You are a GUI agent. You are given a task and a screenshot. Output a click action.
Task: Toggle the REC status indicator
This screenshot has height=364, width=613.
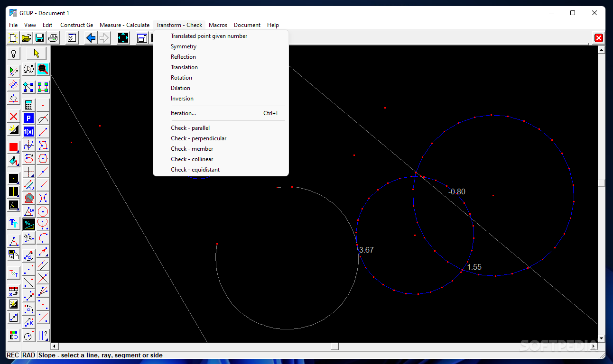pos(13,355)
